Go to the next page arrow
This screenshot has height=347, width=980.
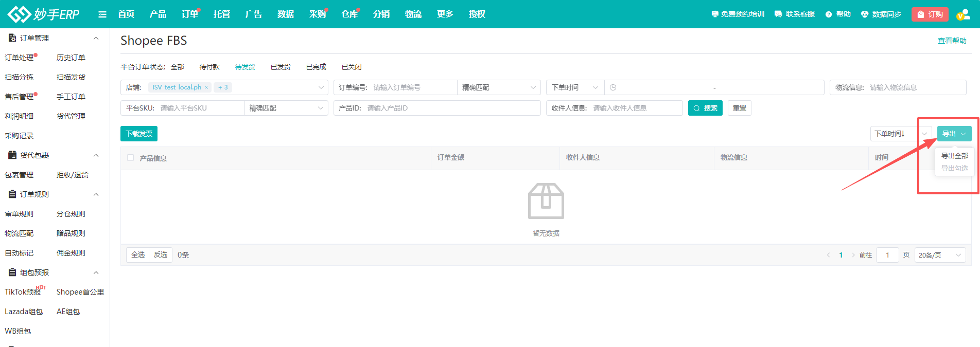click(x=853, y=255)
